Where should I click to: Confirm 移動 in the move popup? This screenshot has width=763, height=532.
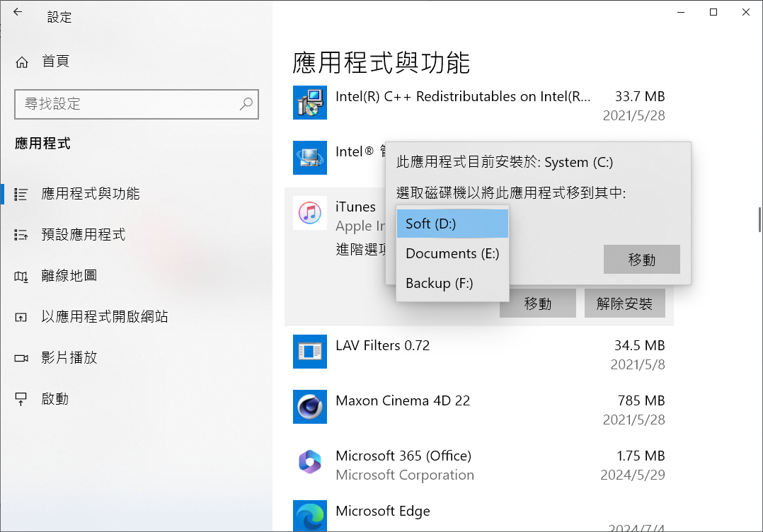tap(642, 259)
